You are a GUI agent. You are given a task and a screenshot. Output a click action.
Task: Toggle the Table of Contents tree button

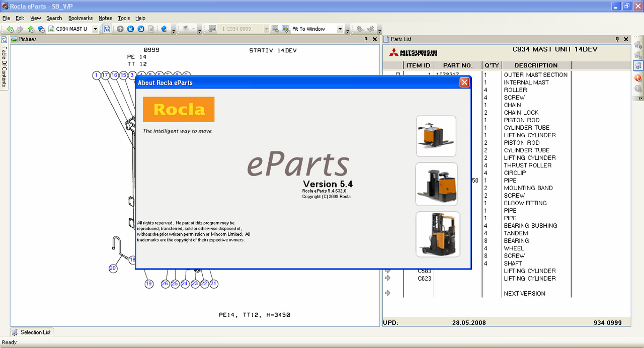point(107,29)
